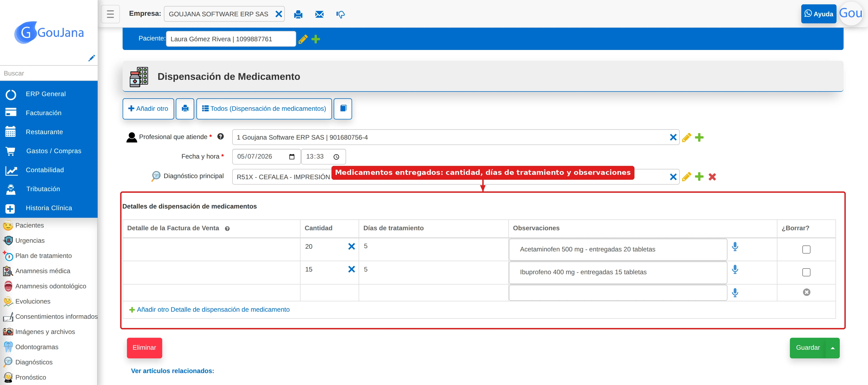Viewport: 868px width, 385px height.
Task: Open the hamburger menu toggle
Action: coord(110,14)
